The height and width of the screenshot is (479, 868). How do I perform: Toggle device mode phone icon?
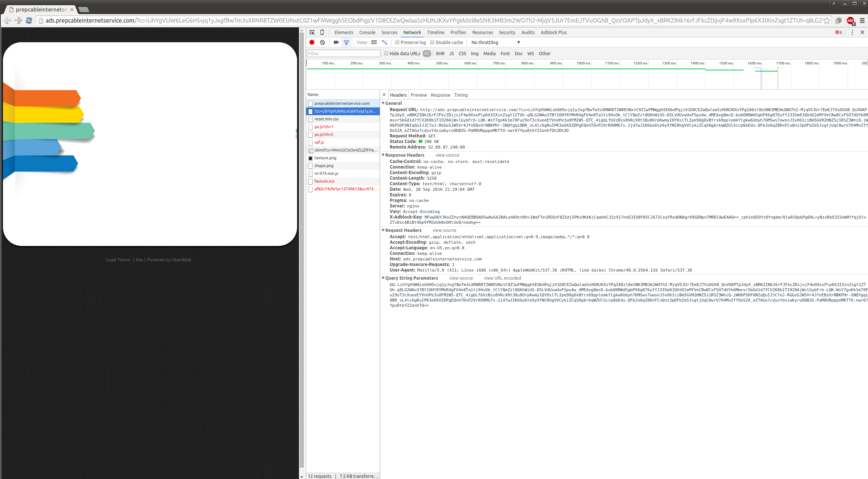pyautogui.click(x=322, y=33)
